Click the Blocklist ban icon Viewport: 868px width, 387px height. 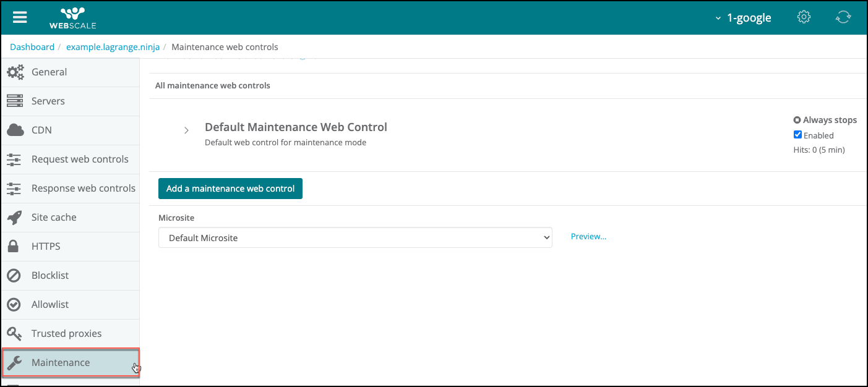pos(14,276)
